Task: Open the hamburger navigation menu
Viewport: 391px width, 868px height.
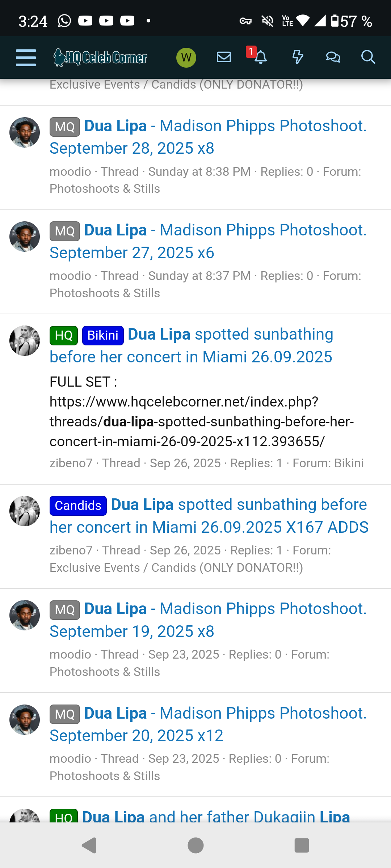Action: click(x=26, y=58)
